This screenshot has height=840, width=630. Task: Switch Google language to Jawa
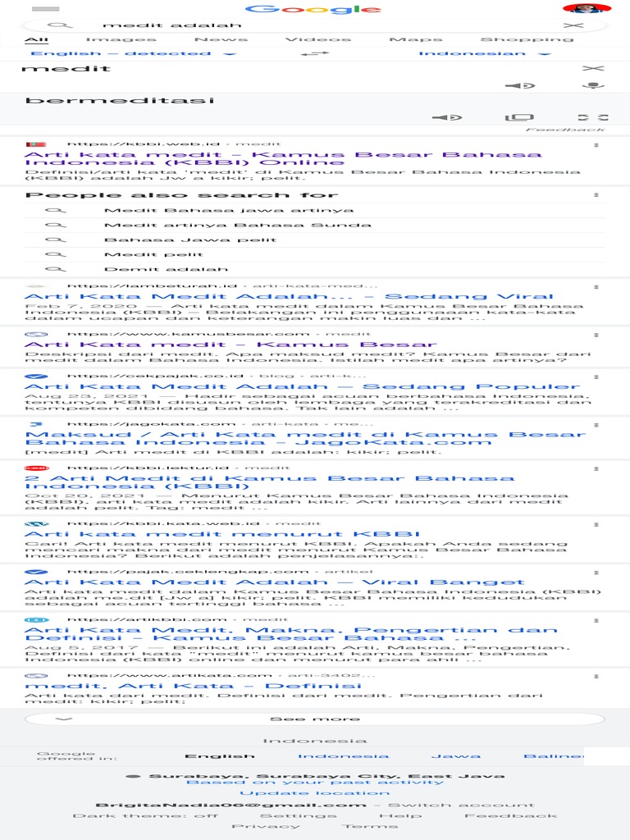(456, 756)
